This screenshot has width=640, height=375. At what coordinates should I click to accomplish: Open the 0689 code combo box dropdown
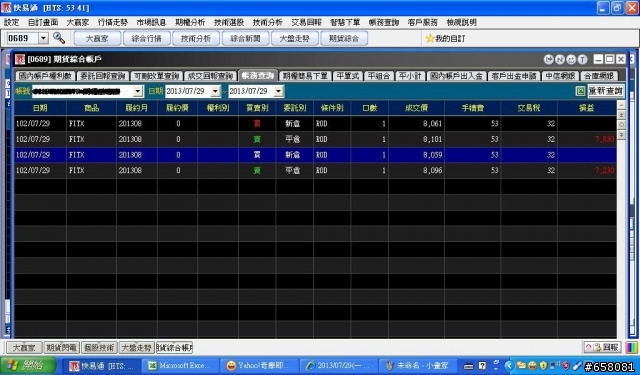pos(44,38)
